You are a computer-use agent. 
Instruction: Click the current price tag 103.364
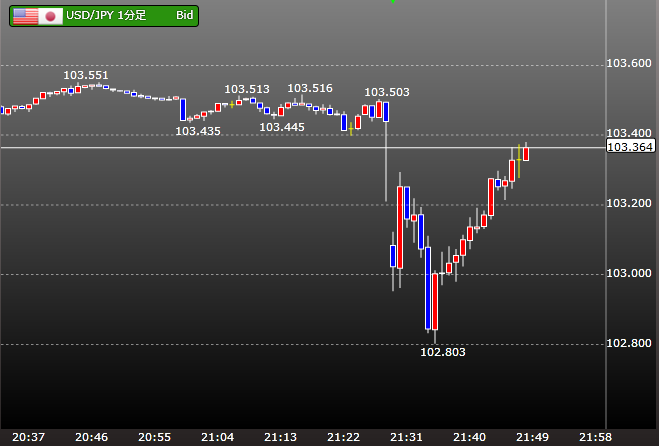(x=630, y=147)
